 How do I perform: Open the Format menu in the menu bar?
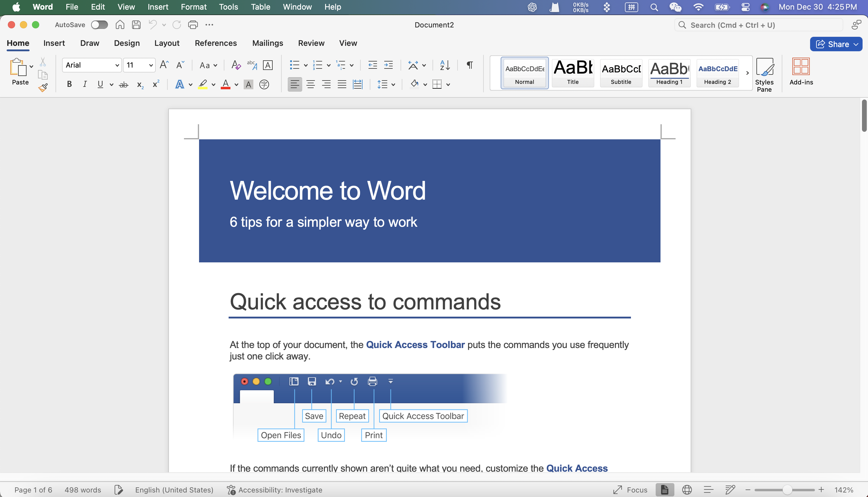tap(194, 7)
